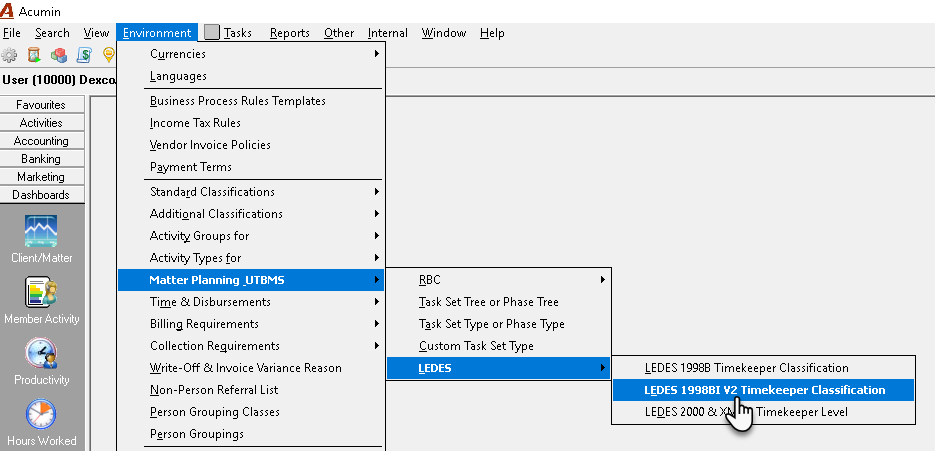Viewport: 935px width, 451px height.
Task: Switch to the Favourites sidebar tab
Action: point(41,104)
